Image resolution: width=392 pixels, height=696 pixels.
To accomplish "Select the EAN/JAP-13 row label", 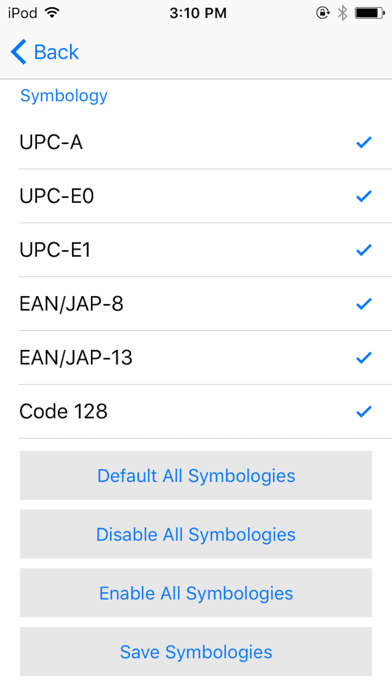I will pos(76,358).
